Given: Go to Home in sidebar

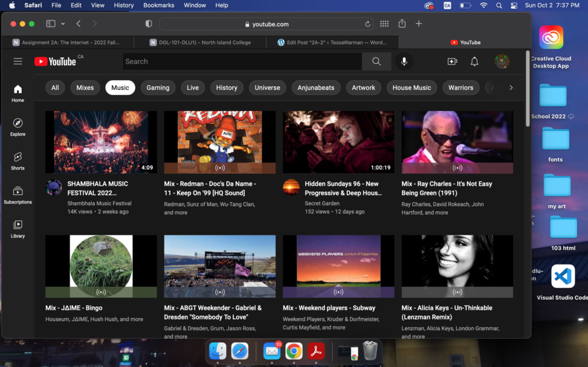Looking at the screenshot, I should point(18,93).
